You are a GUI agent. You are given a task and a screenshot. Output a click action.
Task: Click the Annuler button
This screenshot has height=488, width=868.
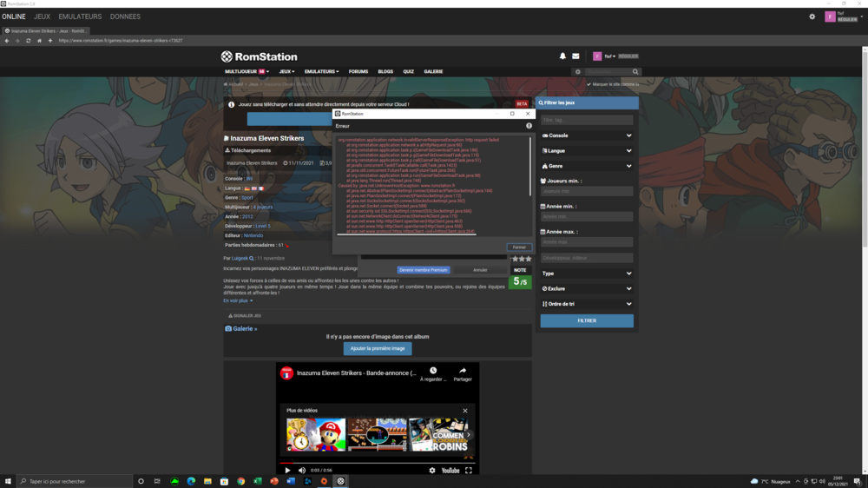(x=480, y=270)
